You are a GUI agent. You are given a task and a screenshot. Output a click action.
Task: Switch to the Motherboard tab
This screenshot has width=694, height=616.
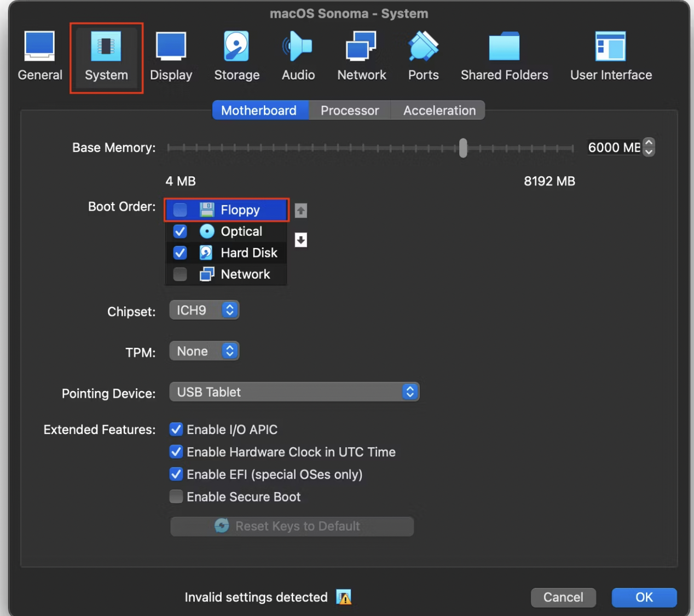(x=260, y=111)
